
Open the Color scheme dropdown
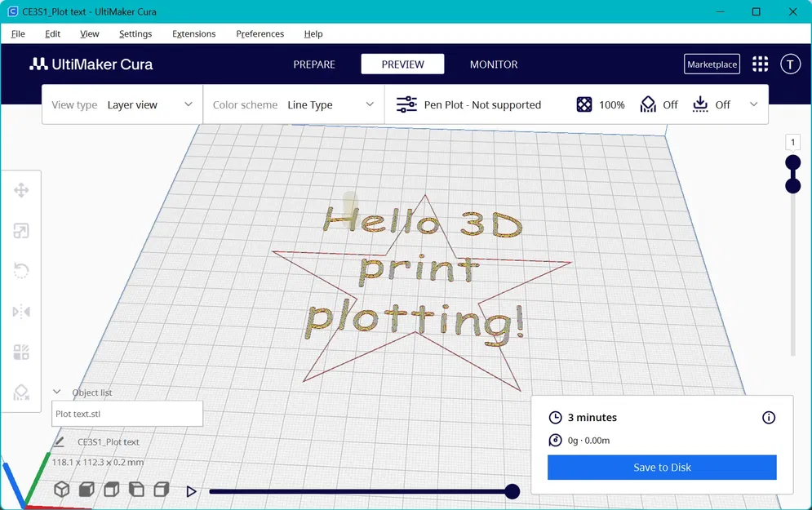tap(294, 104)
